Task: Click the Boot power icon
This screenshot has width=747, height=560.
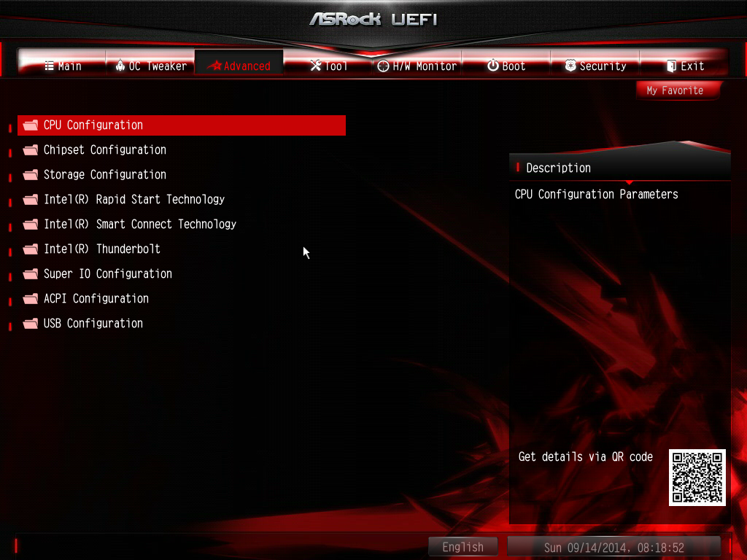Action: (493, 66)
